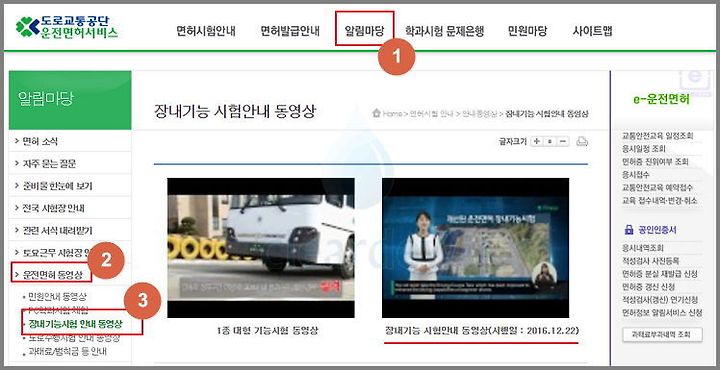Go to 면허시험 안내 in the breadcrumb

431,114
